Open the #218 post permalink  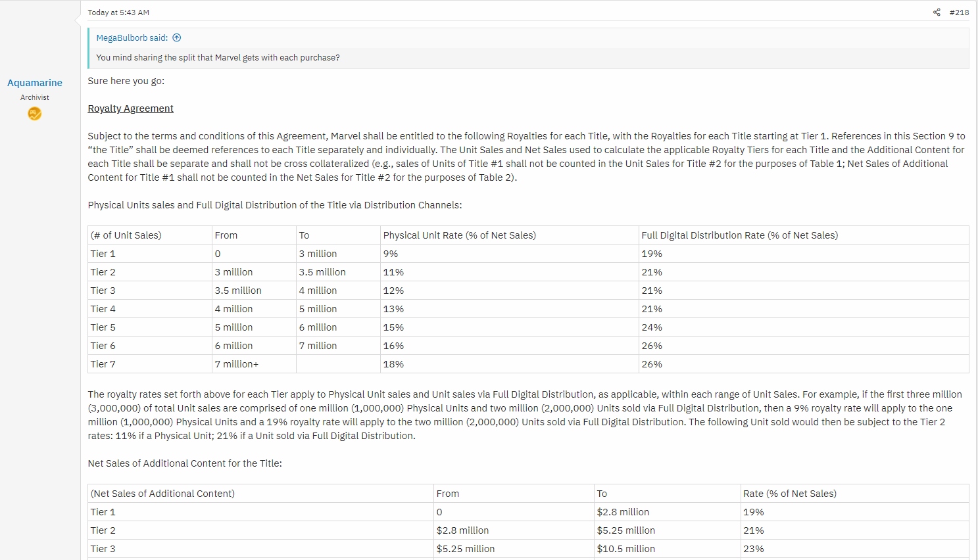coord(959,12)
